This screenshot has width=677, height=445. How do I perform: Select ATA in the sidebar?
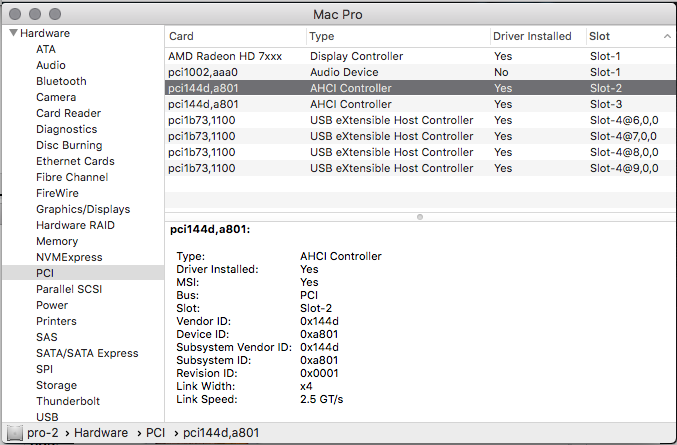tap(46, 49)
